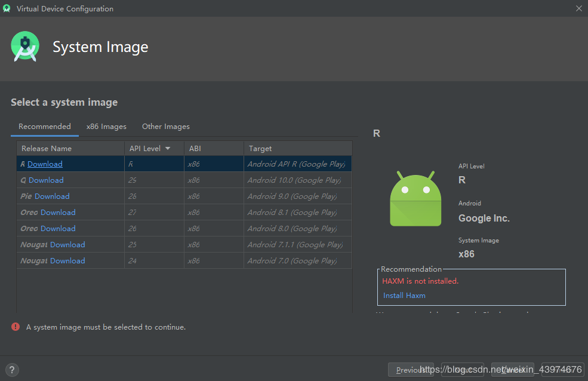Click the Install Haxm link
The image size is (588, 381).
404,295
